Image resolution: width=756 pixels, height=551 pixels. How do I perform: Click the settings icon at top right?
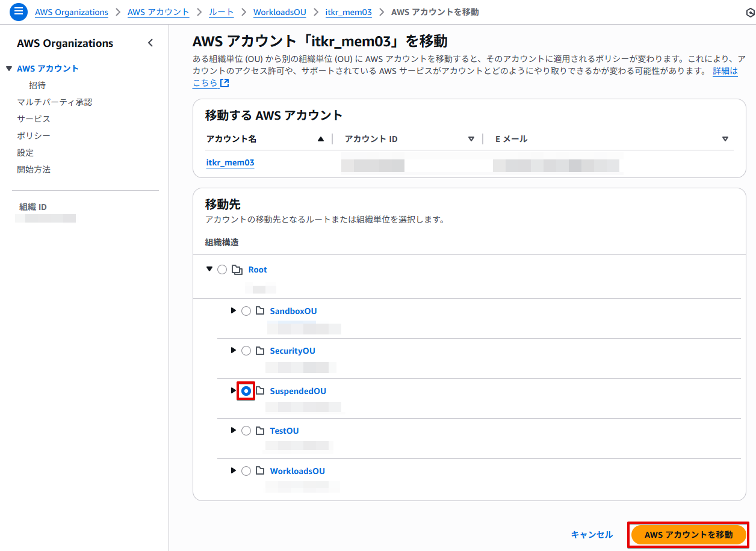click(x=750, y=13)
